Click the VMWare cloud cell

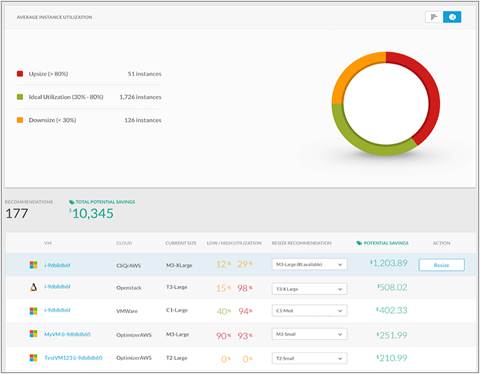click(x=127, y=311)
